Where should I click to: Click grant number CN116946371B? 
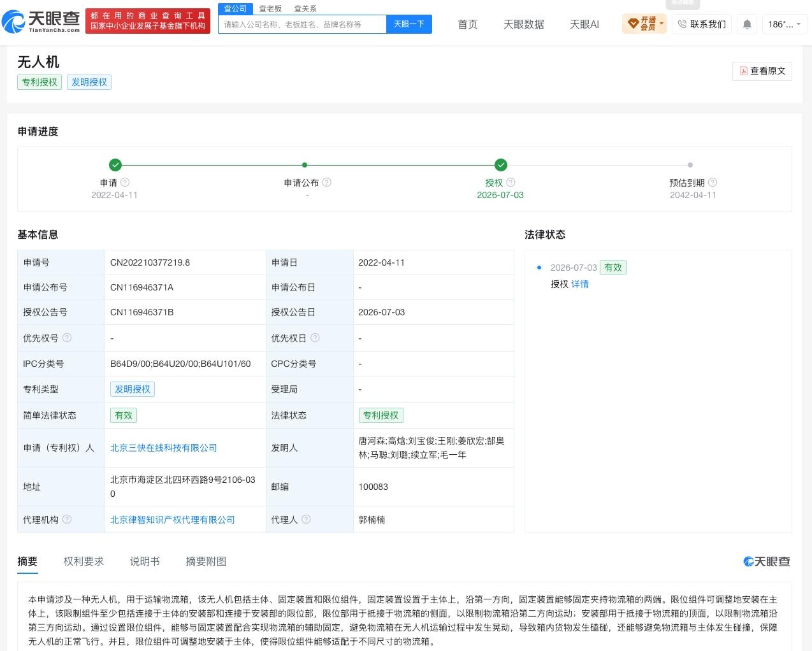click(x=142, y=312)
